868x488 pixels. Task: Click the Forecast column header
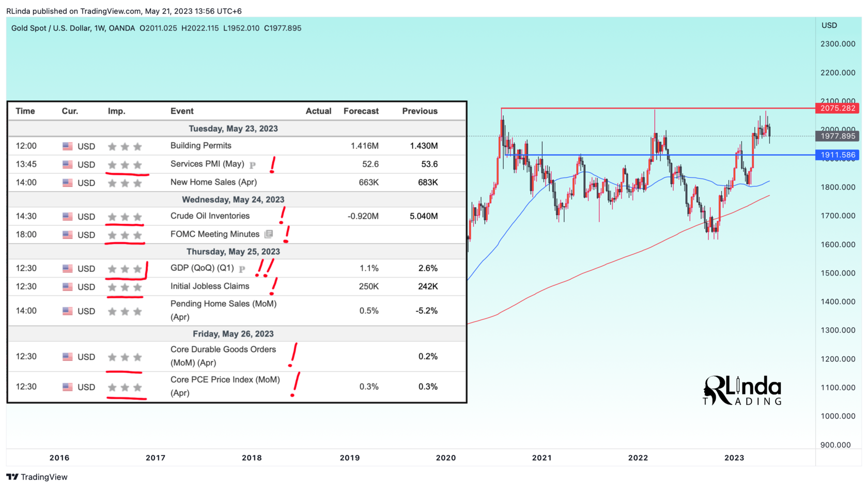(361, 111)
